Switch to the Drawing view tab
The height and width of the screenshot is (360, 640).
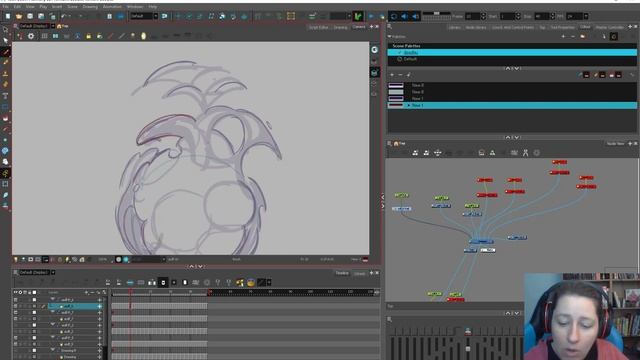point(340,27)
